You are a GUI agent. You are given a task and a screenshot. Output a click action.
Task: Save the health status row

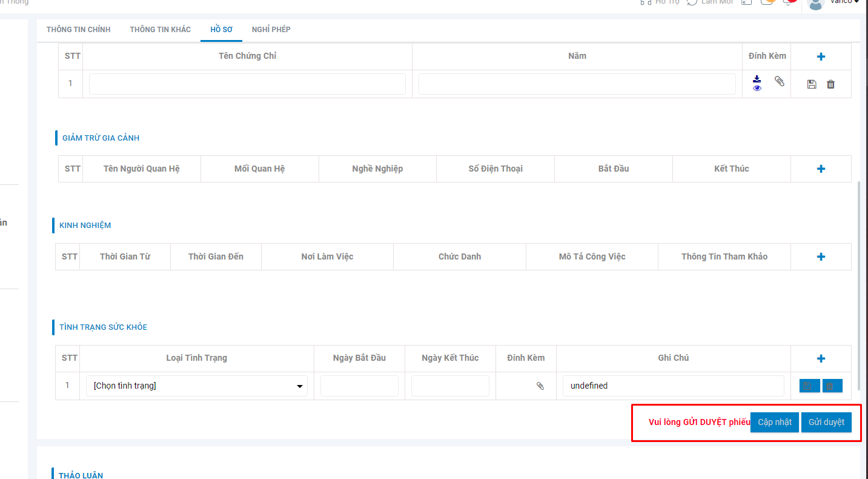click(809, 386)
